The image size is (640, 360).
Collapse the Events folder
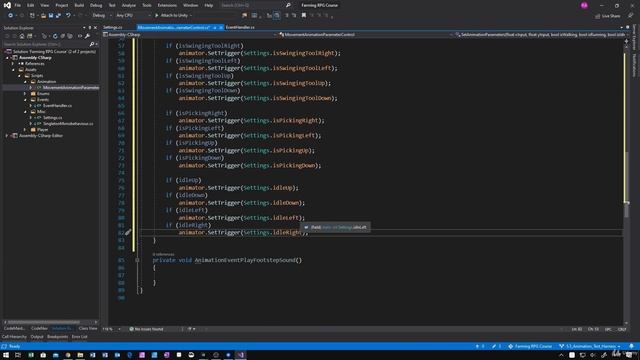coord(25,100)
